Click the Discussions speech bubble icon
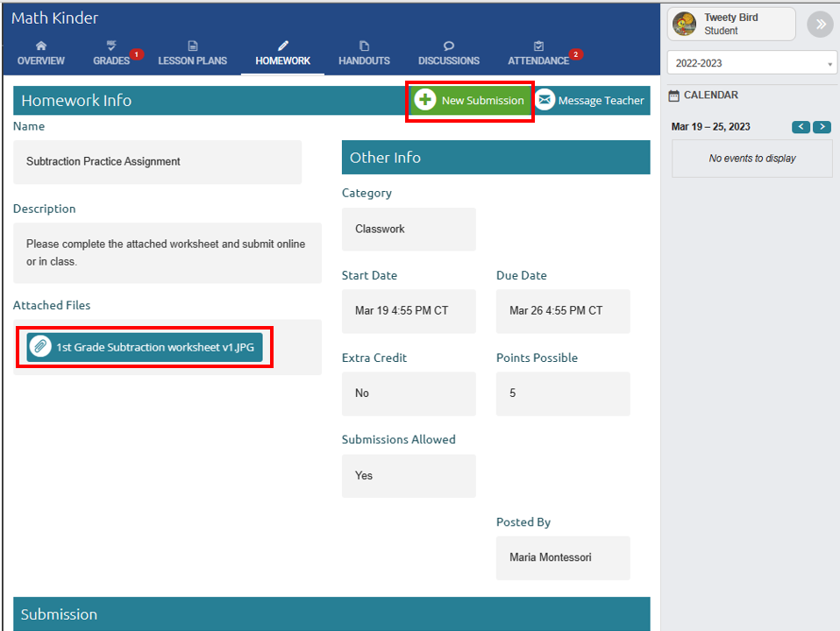This screenshot has width=840, height=631. point(448,46)
